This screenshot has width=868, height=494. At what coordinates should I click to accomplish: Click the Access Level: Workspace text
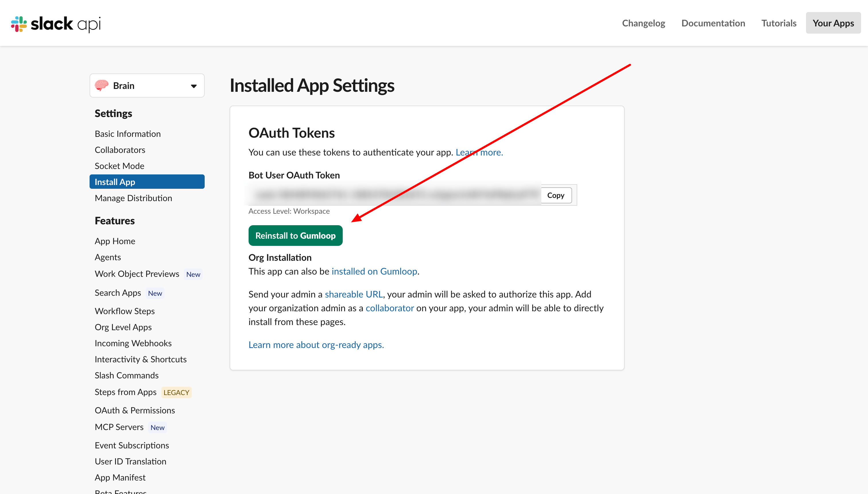(289, 211)
